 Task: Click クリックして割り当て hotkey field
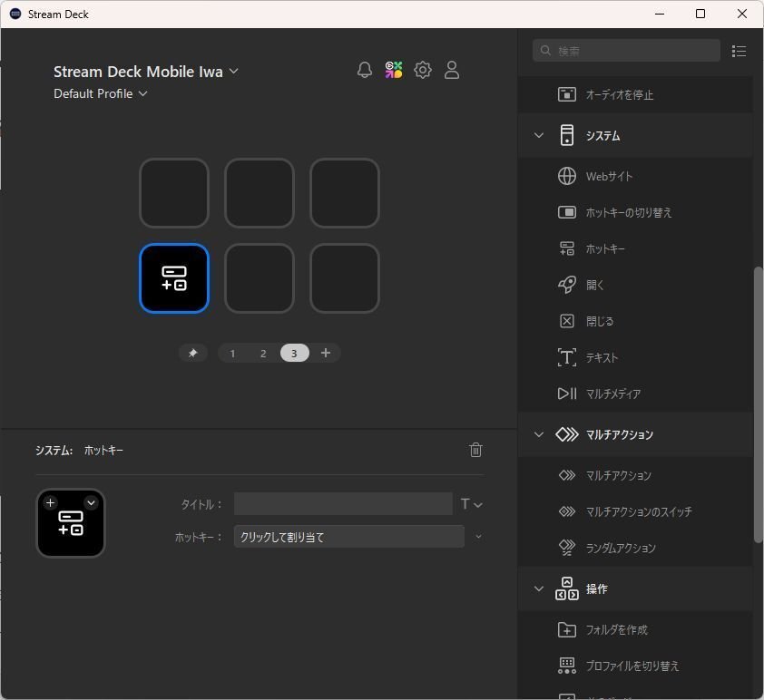(348, 537)
